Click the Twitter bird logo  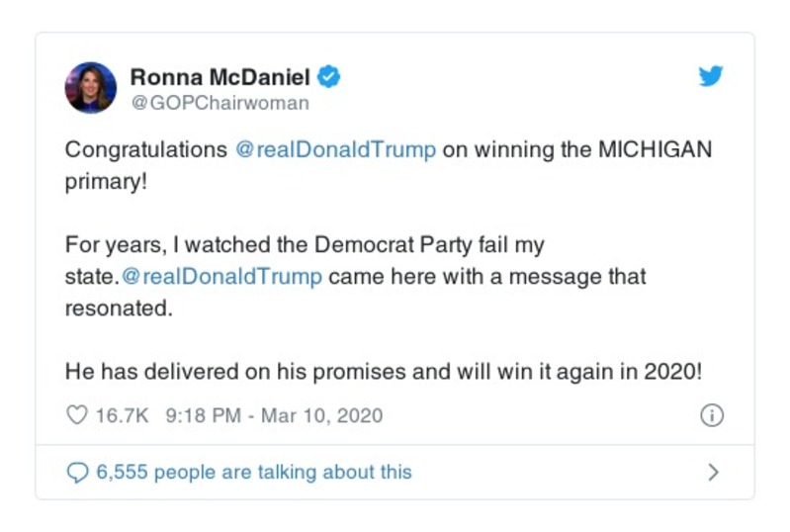[x=710, y=77]
